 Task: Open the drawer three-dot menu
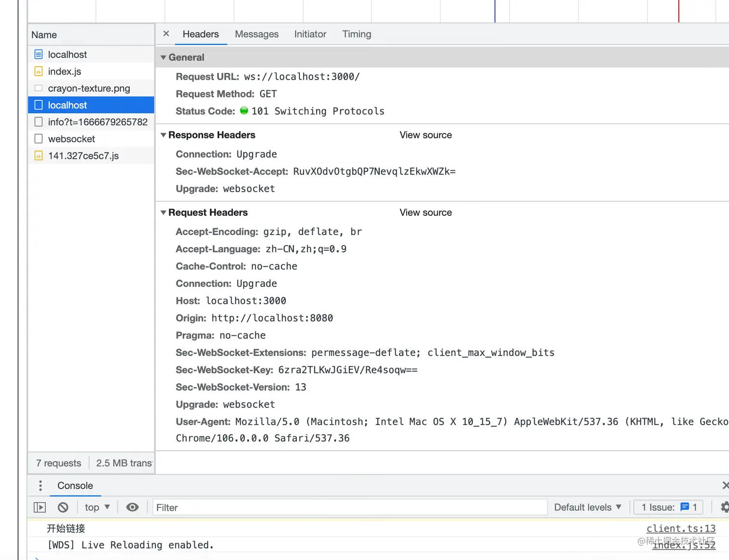click(40, 486)
